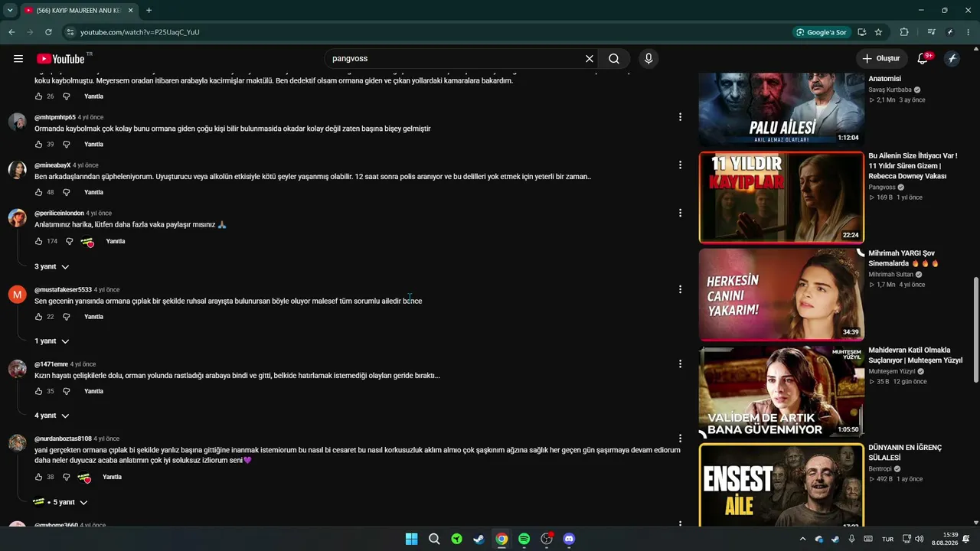Open options menu for @mustafakeser5533 comment
This screenshot has width=980, height=551.
(x=680, y=289)
